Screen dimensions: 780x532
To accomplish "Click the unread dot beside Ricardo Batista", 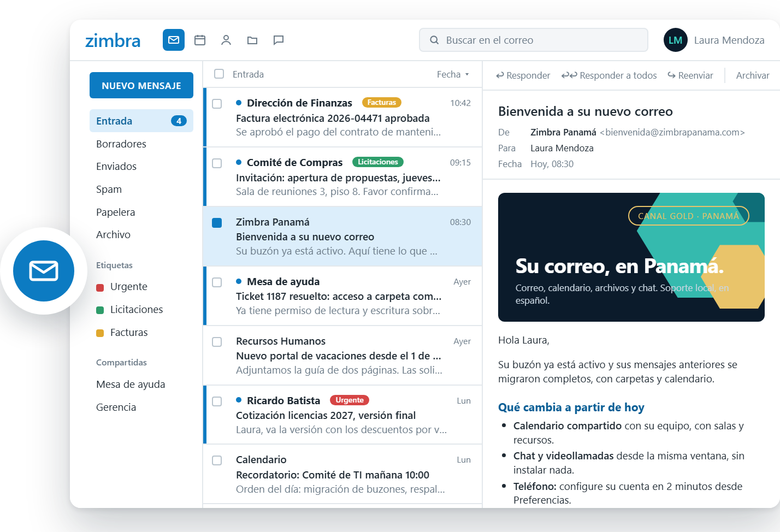I will tap(239, 400).
